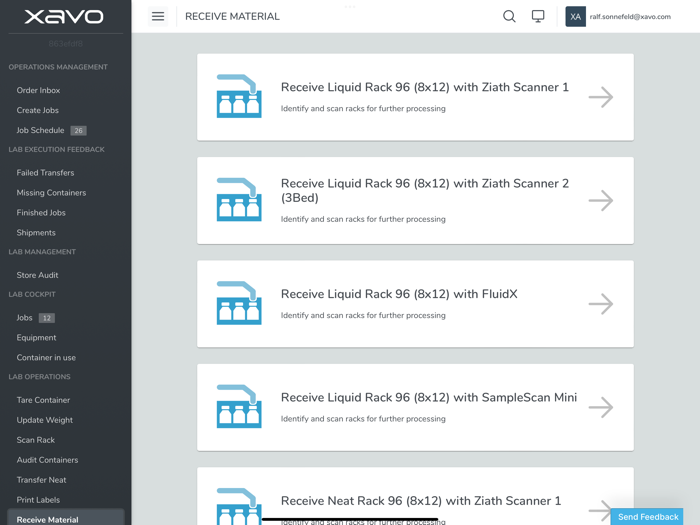This screenshot has width=700, height=525.
Task: Click arrow on FluidX card
Action: click(601, 304)
